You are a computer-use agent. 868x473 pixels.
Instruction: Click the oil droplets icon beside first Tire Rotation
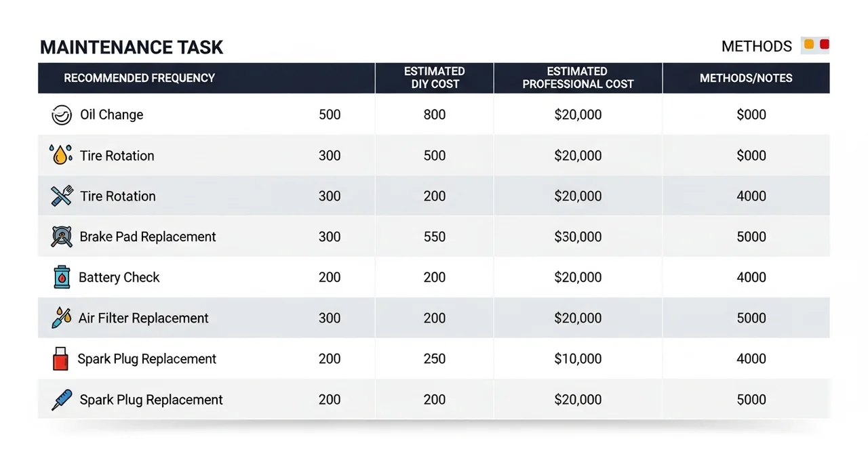click(x=61, y=155)
